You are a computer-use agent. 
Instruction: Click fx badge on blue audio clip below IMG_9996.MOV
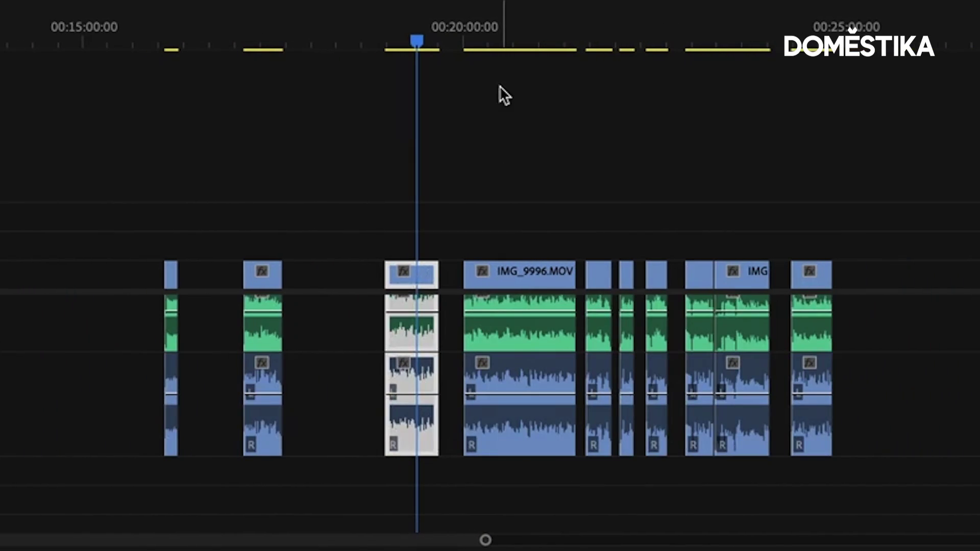482,363
